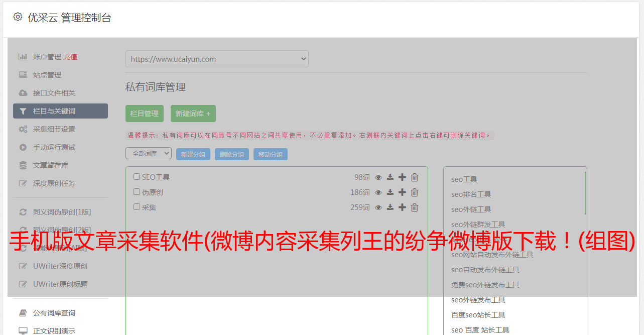
Task: Select keyword '免费seo外链发布工具'
Action: [x=485, y=285]
